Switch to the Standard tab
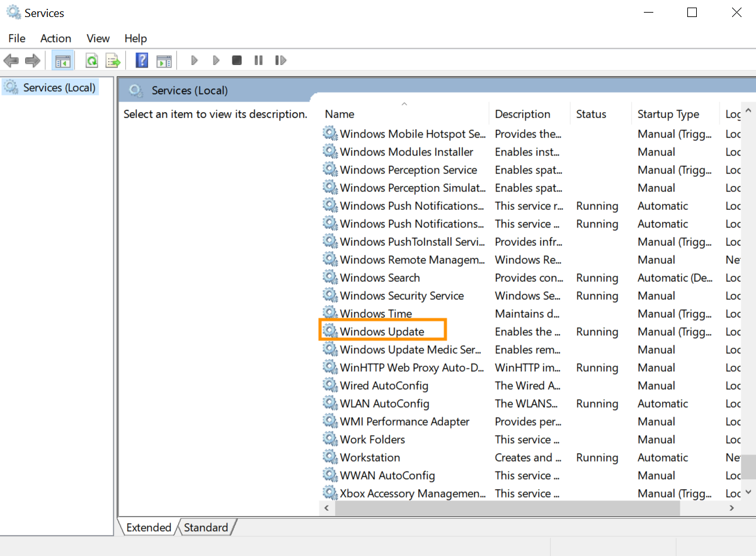The width and height of the screenshot is (756, 556). click(206, 527)
